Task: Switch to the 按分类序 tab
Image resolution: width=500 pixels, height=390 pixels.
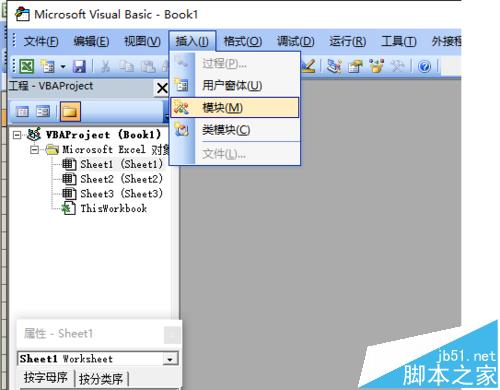Action: click(x=101, y=379)
